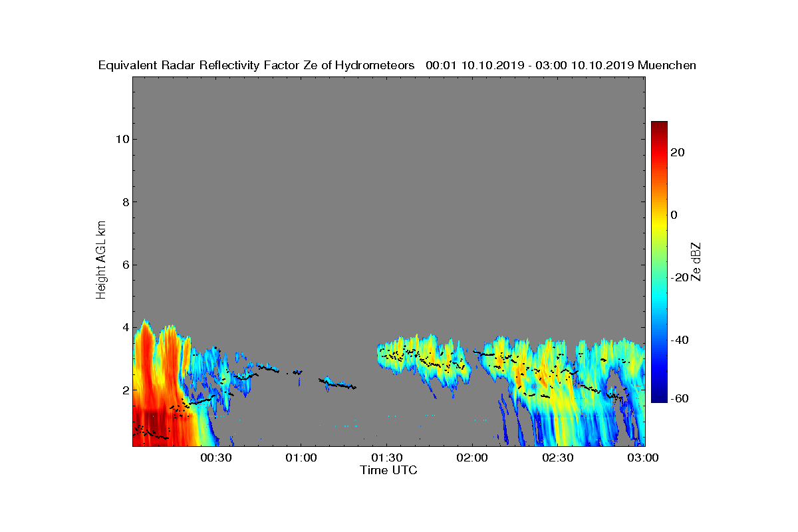Click the plot title text
Image resolution: width=798 pixels, height=532 pixels.
(397, 65)
